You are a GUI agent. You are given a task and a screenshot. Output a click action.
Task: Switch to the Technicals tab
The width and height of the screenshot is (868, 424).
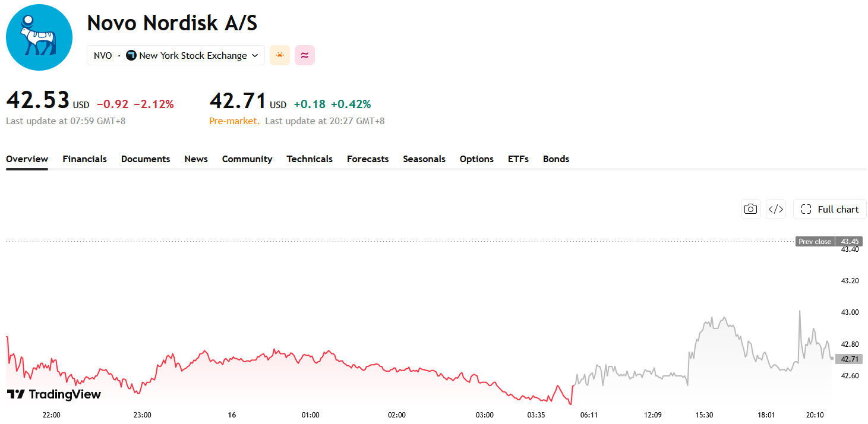click(x=310, y=159)
